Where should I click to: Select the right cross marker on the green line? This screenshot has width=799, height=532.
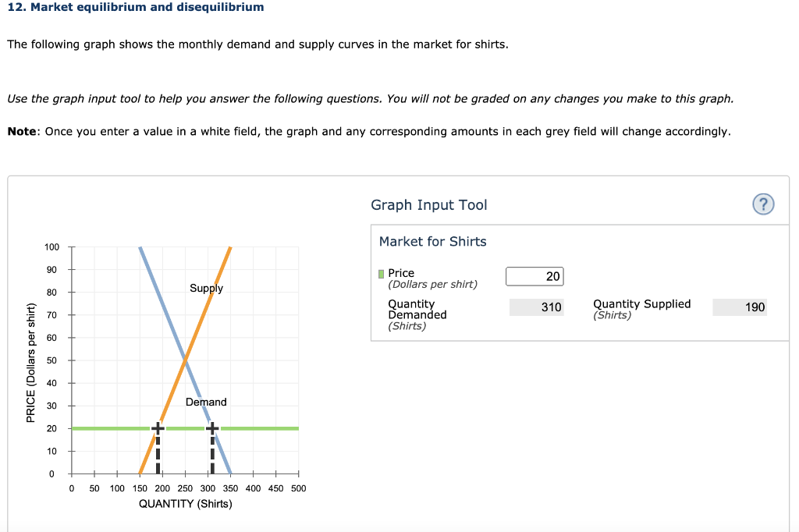tap(211, 427)
